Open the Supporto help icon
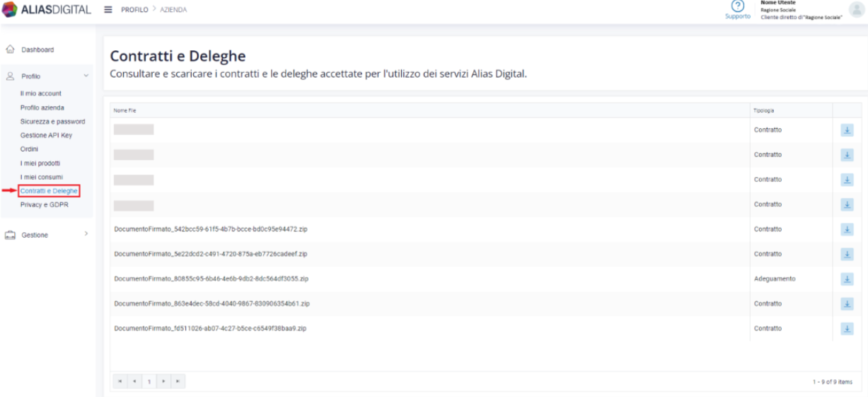 pos(737,6)
